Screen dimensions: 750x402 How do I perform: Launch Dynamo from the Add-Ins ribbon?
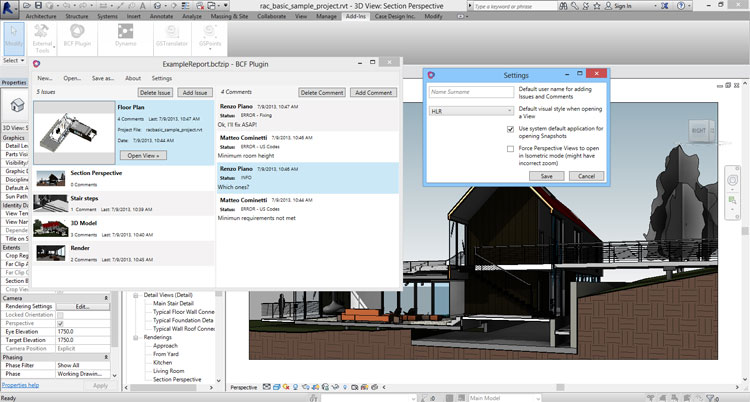click(125, 35)
